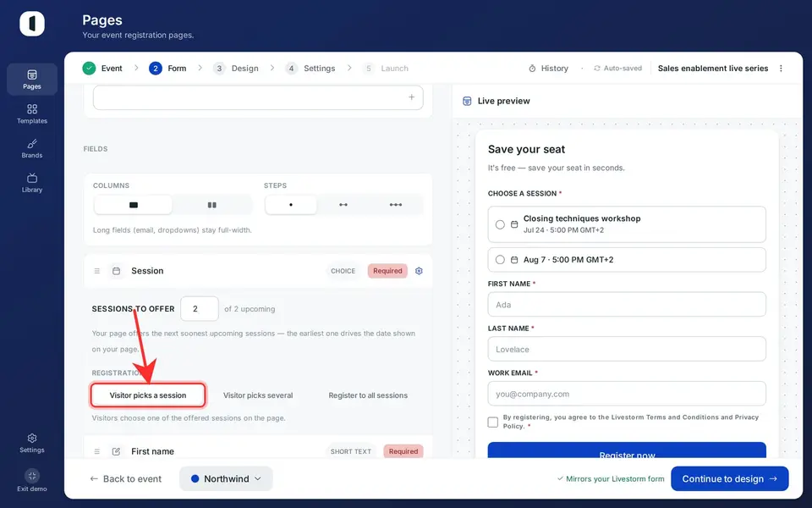The height and width of the screenshot is (508, 812).
Task: Click the completed Event step checkmark
Action: pos(89,69)
